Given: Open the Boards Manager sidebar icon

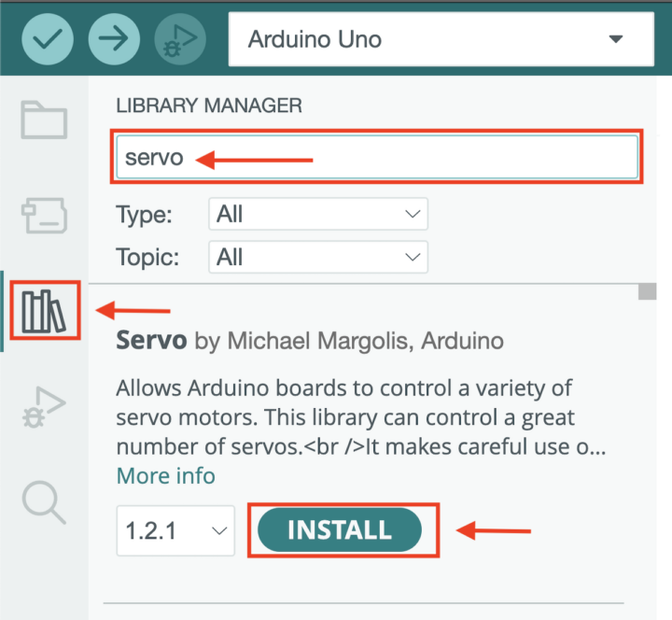Looking at the screenshot, I should 44,216.
